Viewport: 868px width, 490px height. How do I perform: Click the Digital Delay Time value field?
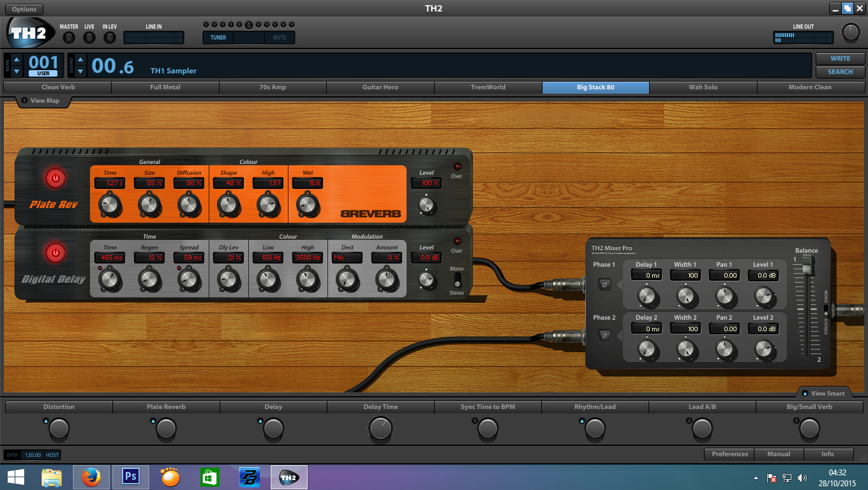(110, 258)
